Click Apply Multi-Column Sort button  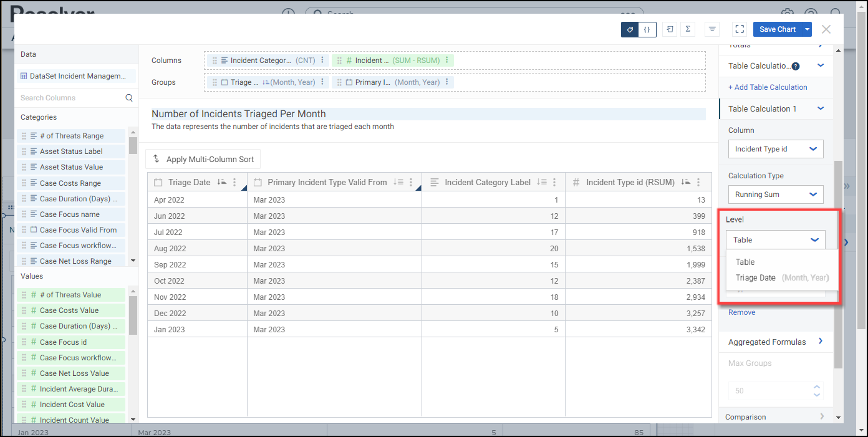point(203,159)
